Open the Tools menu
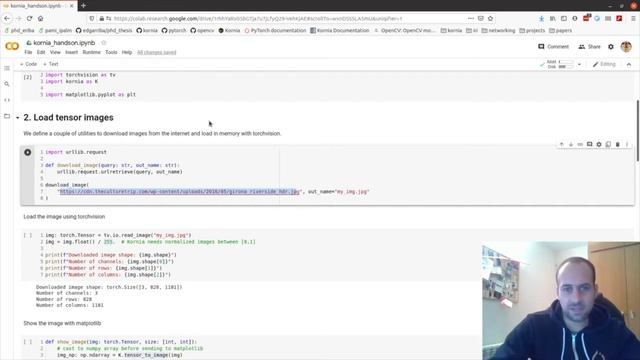The width and height of the screenshot is (640, 360). coord(111,52)
